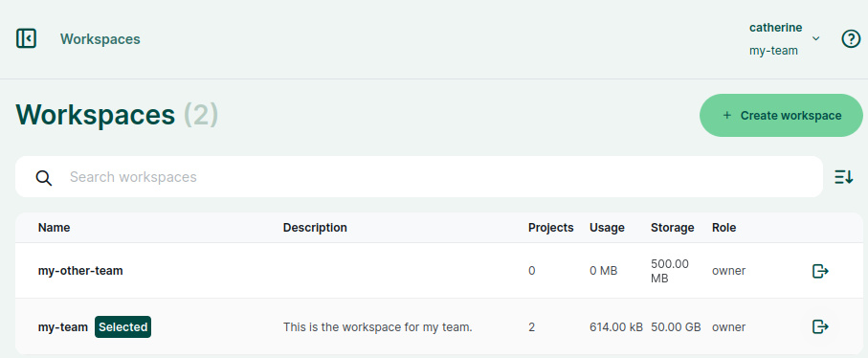This screenshot has width=868, height=358.
Task: Click the 0 MB usage value
Action: 604,271
